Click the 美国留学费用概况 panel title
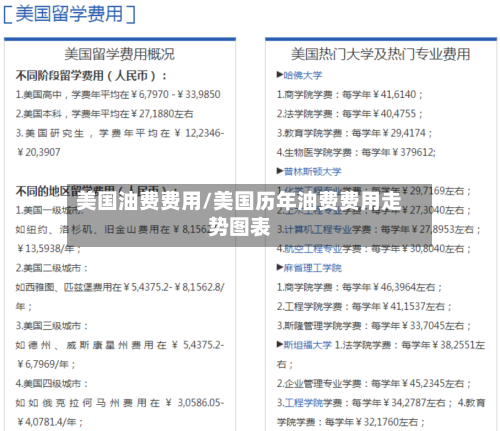The image size is (500, 431). [119, 54]
